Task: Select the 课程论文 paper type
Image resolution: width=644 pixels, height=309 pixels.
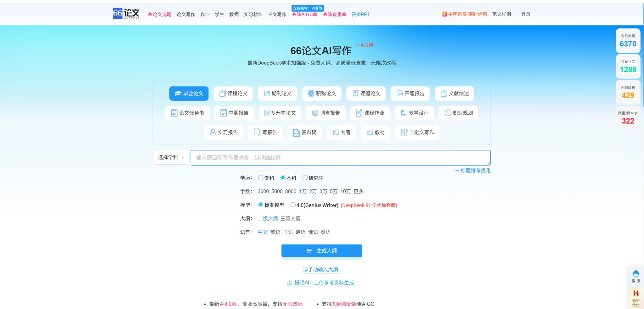Action: (233, 94)
